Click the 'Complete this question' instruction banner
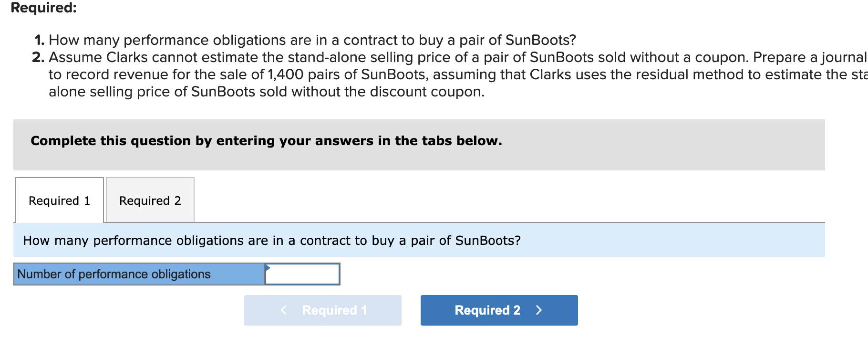This screenshot has width=868, height=338. 266,141
